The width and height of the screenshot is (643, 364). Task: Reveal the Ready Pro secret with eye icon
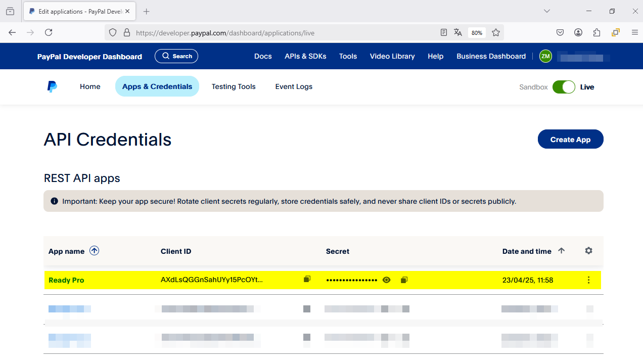coord(387,280)
